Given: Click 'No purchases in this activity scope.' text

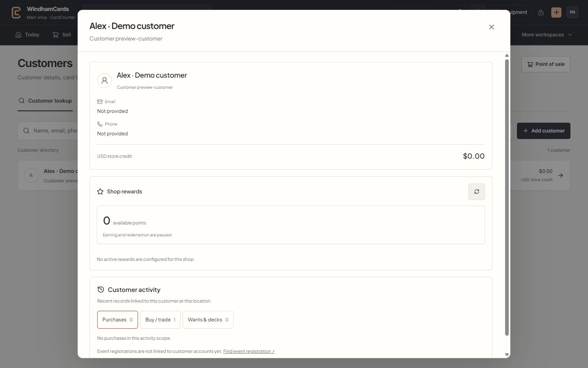Looking at the screenshot, I should tap(134, 338).
